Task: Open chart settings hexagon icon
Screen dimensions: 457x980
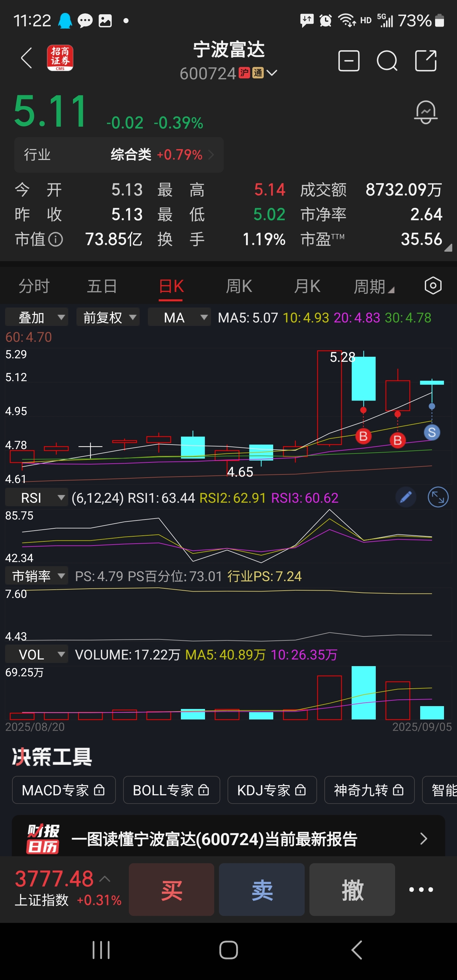Action: [x=433, y=286]
